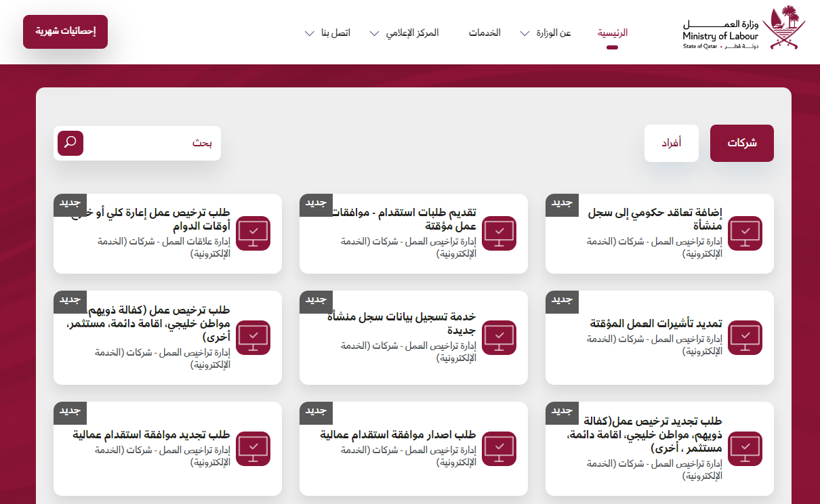This screenshot has width=820, height=504.
Task: Click monitor icon beside تقديم طلبات استقدام service
Action: [x=499, y=234]
